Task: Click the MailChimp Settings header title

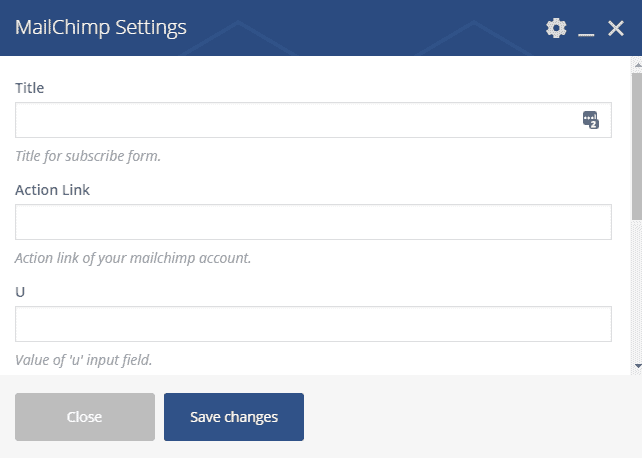Action: coord(101,28)
